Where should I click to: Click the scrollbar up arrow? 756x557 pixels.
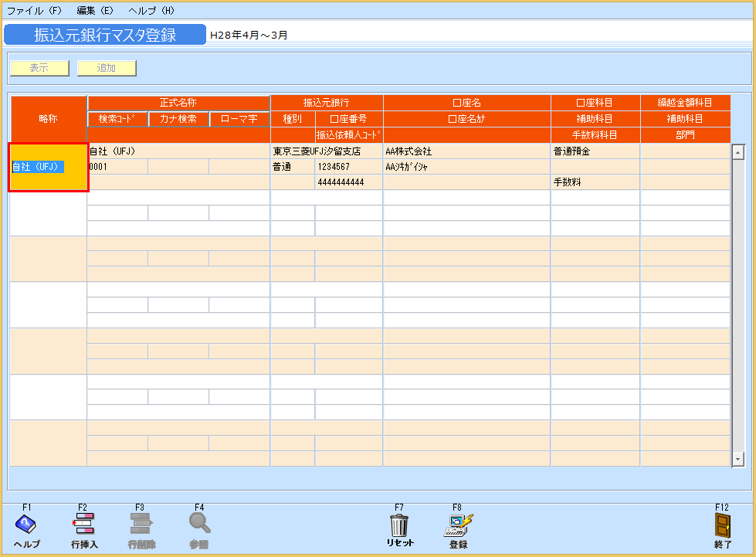tap(737, 151)
